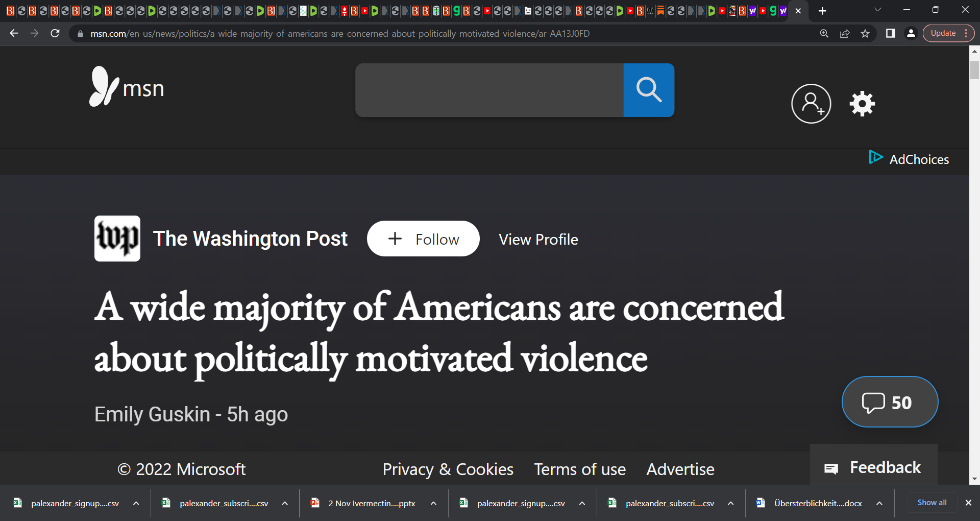Image resolution: width=980 pixels, height=521 pixels.
Task: Open the browser side panel icon
Action: [891, 34]
